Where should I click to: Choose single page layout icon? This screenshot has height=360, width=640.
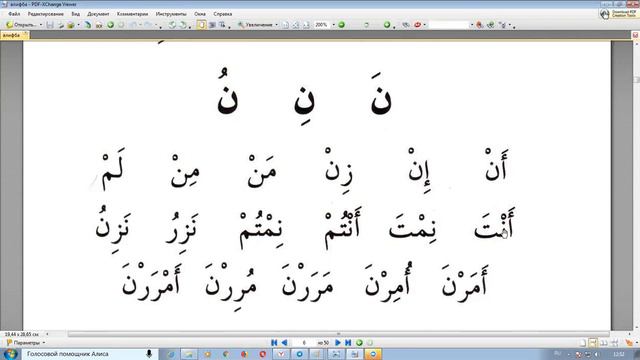coord(583,343)
